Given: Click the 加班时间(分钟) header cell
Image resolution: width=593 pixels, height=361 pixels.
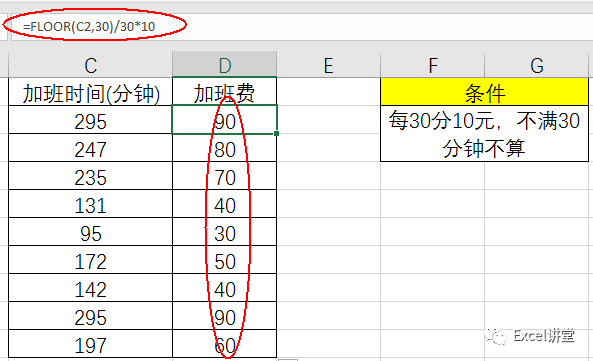Looking at the screenshot, I should coord(90,92).
